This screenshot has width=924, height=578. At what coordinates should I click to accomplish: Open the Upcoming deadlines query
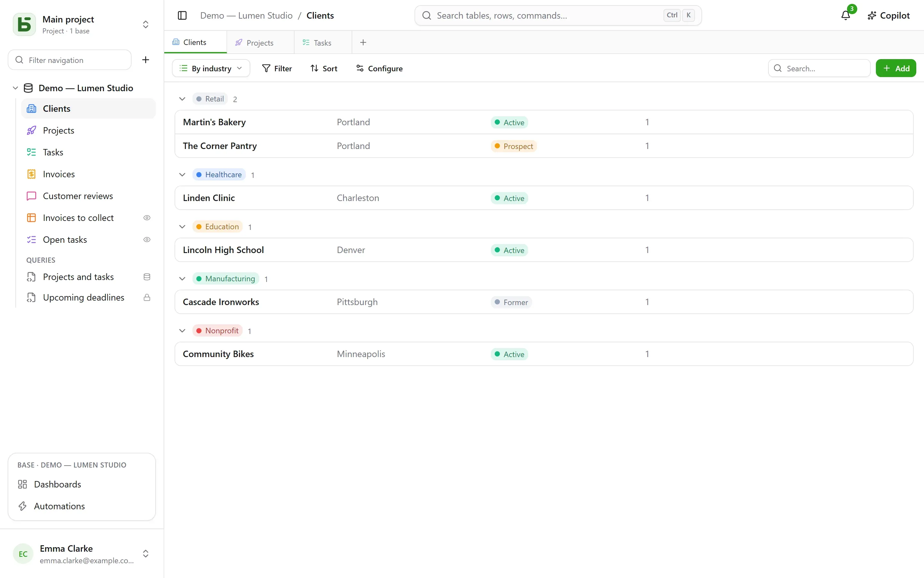click(x=89, y=297)
